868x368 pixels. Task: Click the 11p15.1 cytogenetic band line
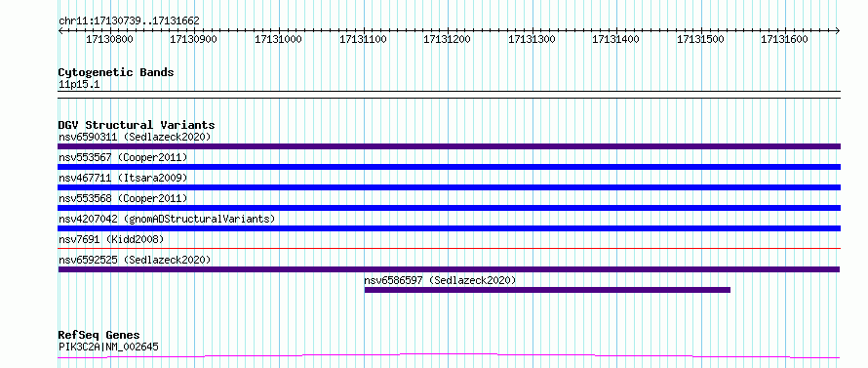(x=449, y=95)
